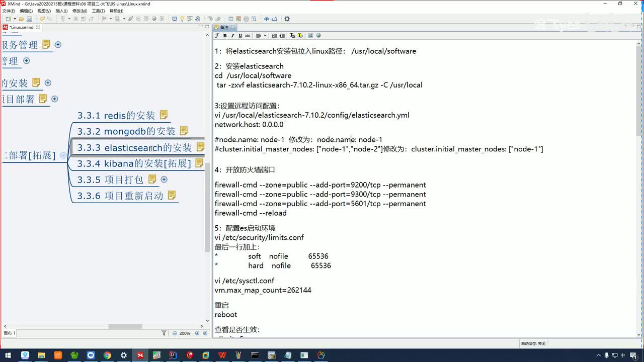Screen dimensions: 644x362
Task: Select the 3.3.1 redis的安装 topic
Action: pos(116,116)
